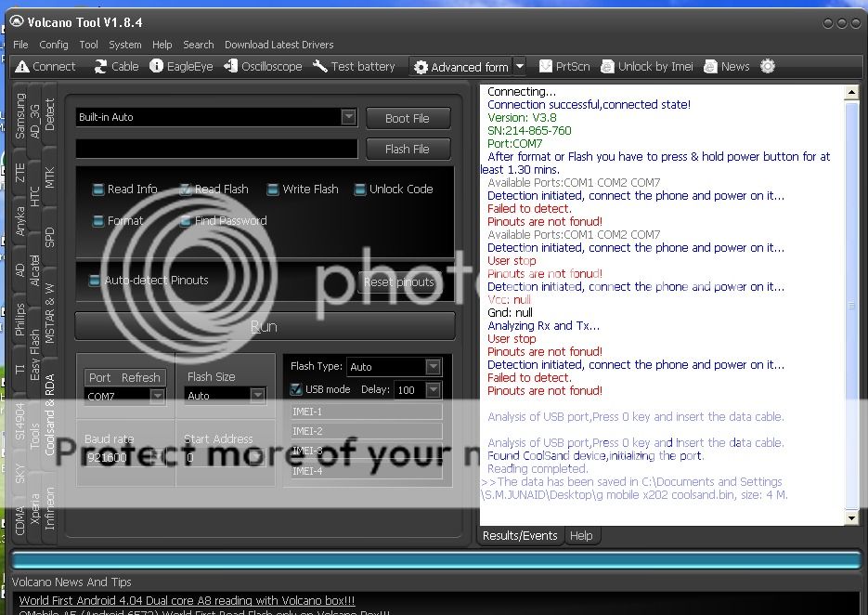Open the Advanced form dropdown arrow

520,67
